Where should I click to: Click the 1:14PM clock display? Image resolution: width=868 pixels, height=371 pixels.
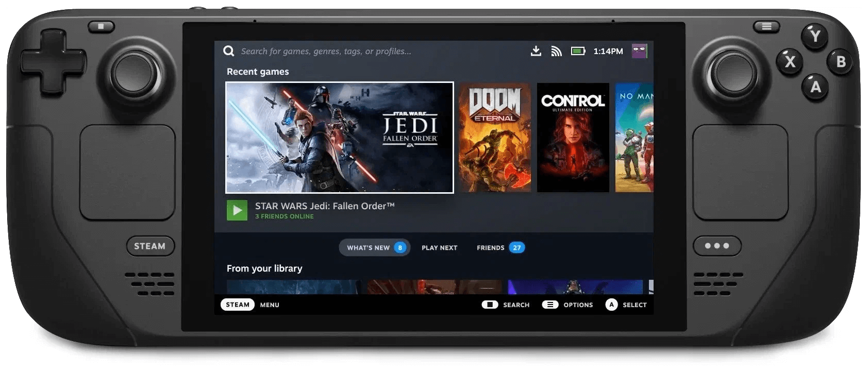pos(608,51)
